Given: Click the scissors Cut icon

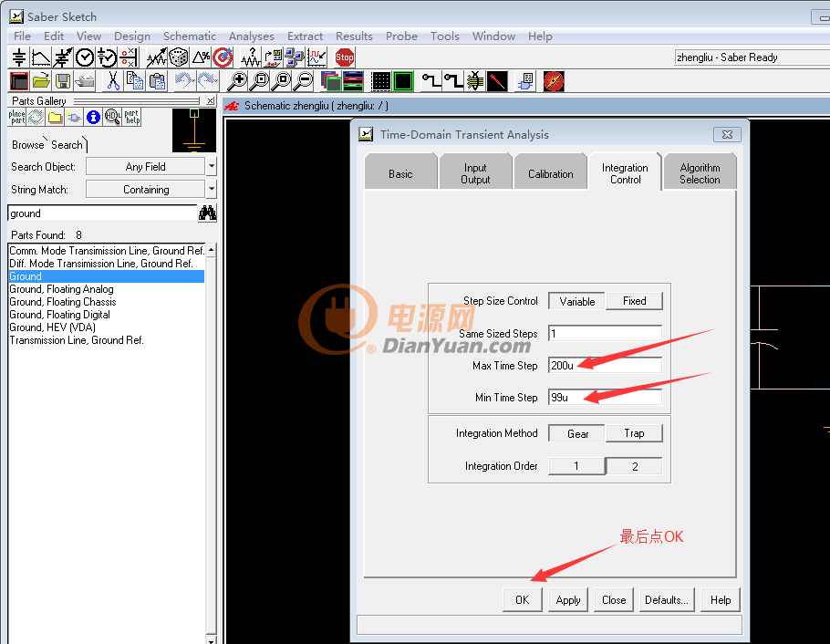Looking at the screenshot, I should pos(113,81).
